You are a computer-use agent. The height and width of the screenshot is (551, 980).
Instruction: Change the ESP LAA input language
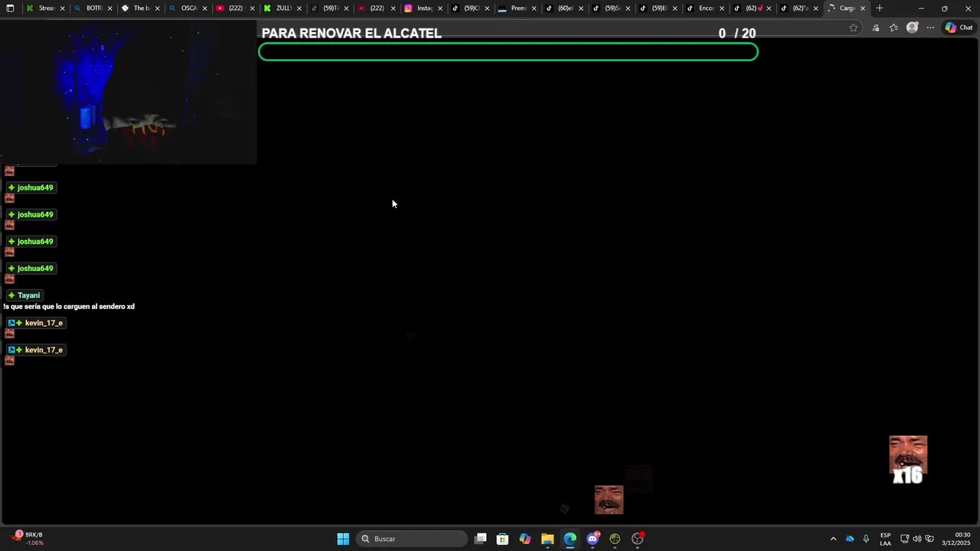(x=885, y=539)
